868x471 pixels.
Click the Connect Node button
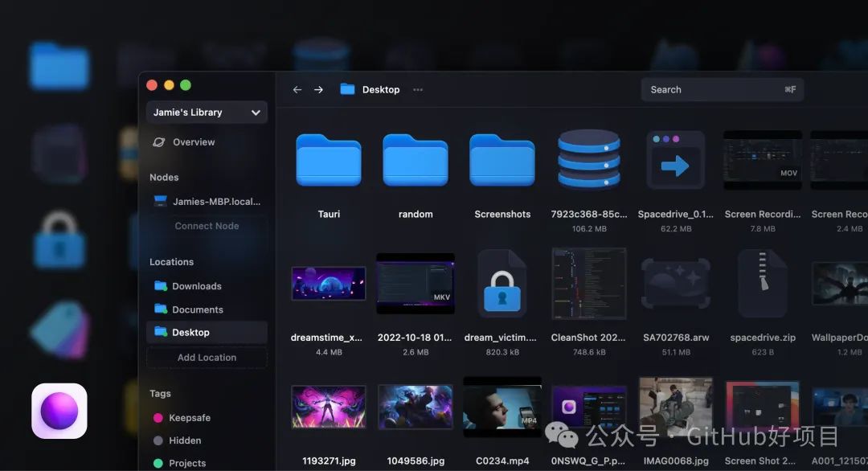[x=207, y=226]
